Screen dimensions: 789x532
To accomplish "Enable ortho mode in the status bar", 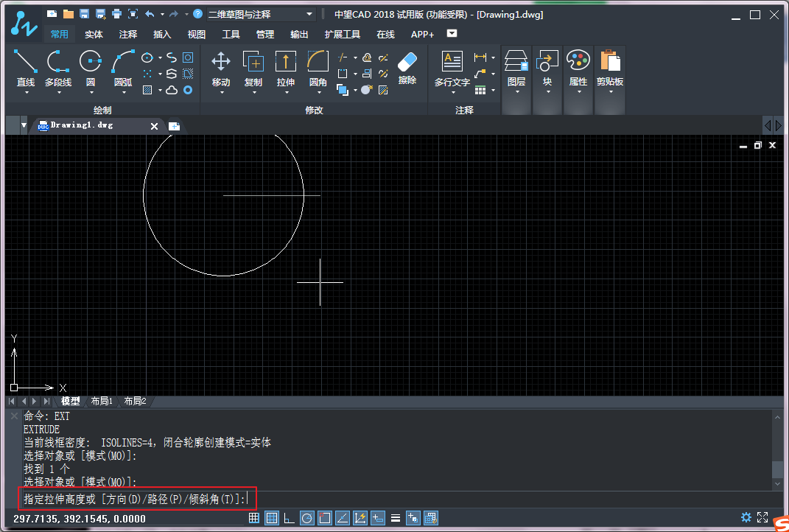I will (x=289, y=518).
